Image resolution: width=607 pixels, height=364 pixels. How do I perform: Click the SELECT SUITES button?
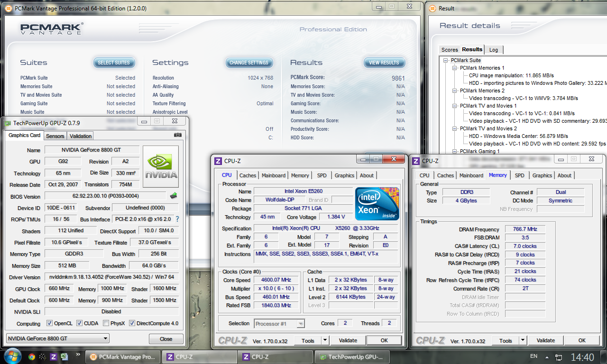click(114, 63)
